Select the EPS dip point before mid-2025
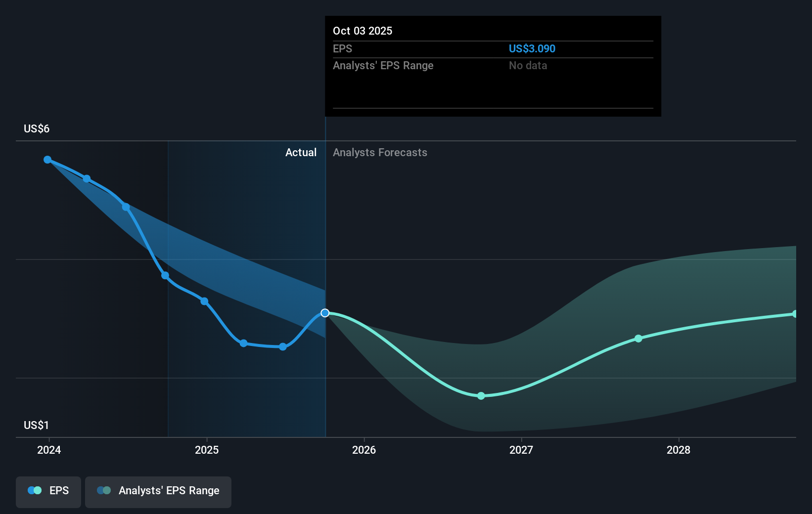The height and width of the screenshot is (514, 812). coord(243,343)
